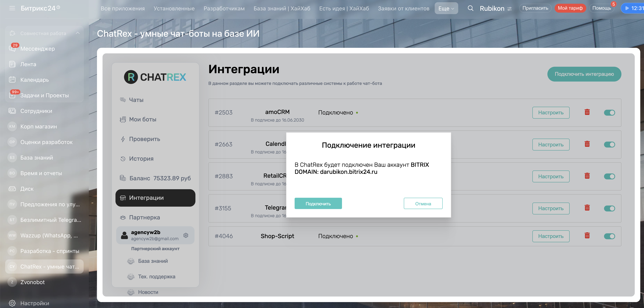Open the Установленные tab
644x308 pixels.
coord(174,8)
